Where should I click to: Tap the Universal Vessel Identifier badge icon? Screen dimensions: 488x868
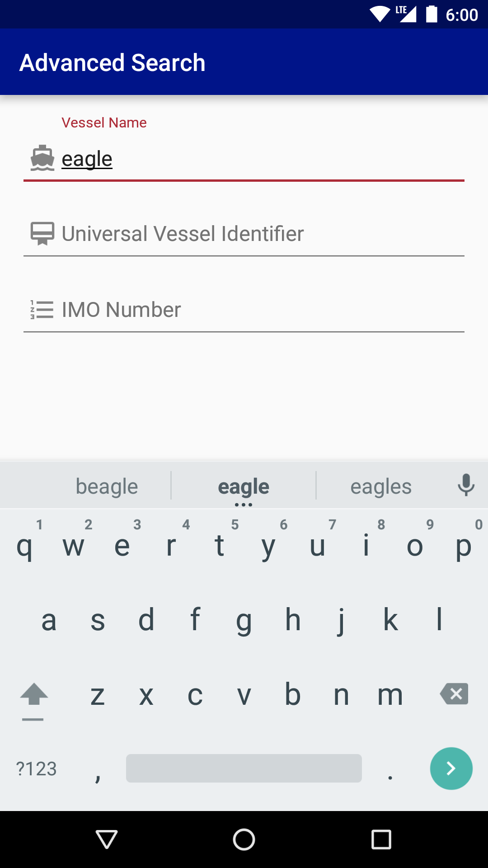42,234
